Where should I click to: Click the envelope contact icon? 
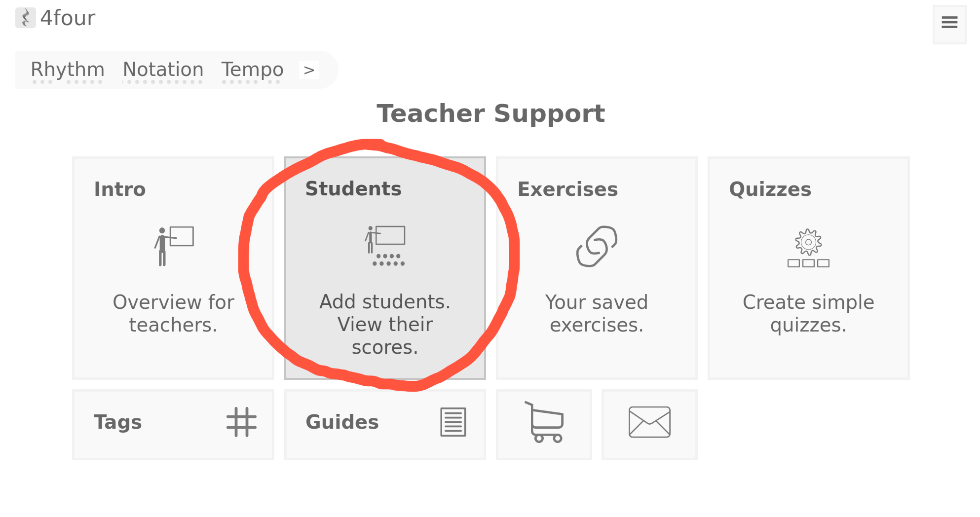(649, 422)
